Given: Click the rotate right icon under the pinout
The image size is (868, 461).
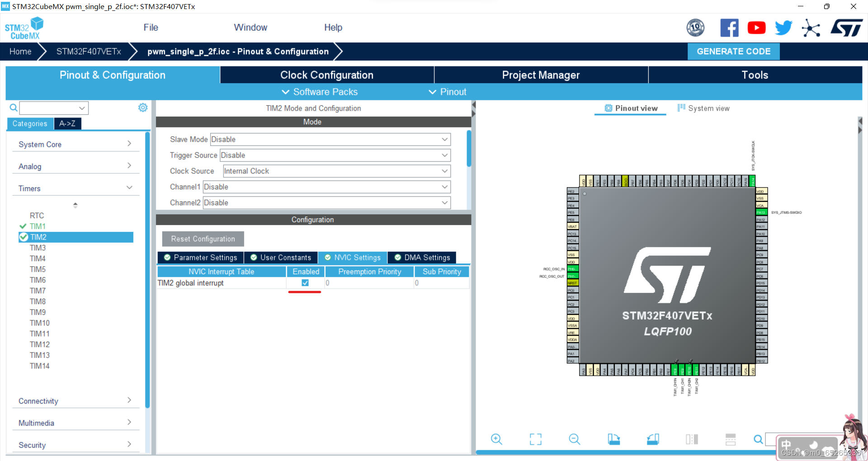Looking at the screenshot, I should [x=653, y=439].
